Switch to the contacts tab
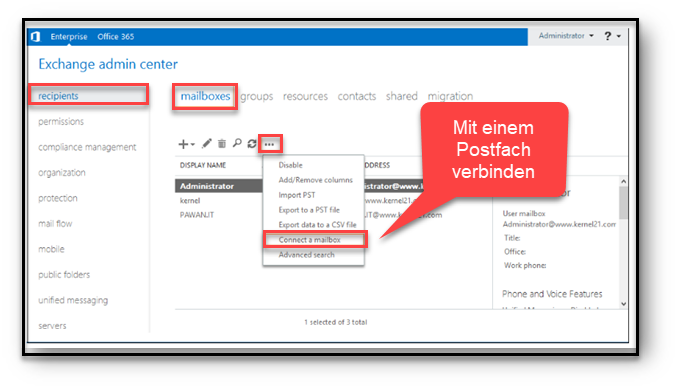This screenshot has width=678, height=389. [357, 96]
